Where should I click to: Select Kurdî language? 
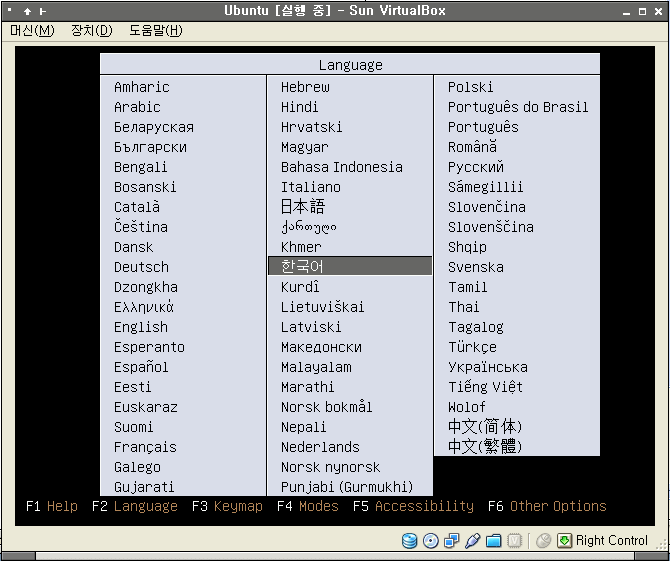click(300, 287)
